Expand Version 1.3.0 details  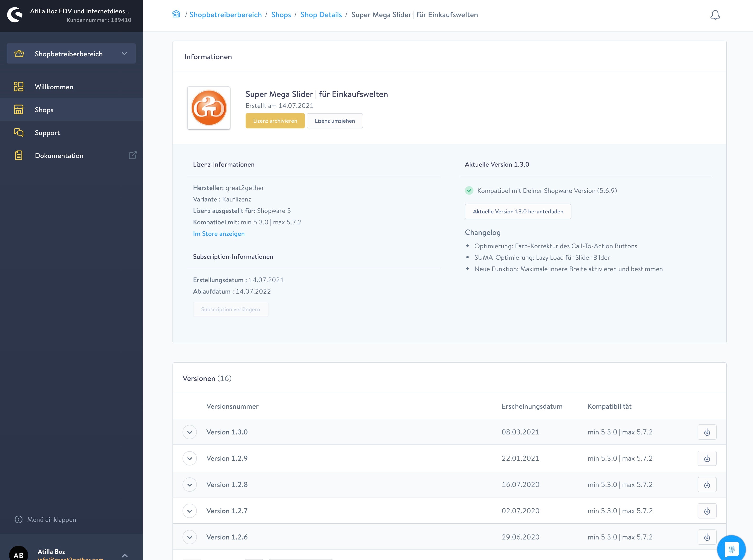point(190,432)
